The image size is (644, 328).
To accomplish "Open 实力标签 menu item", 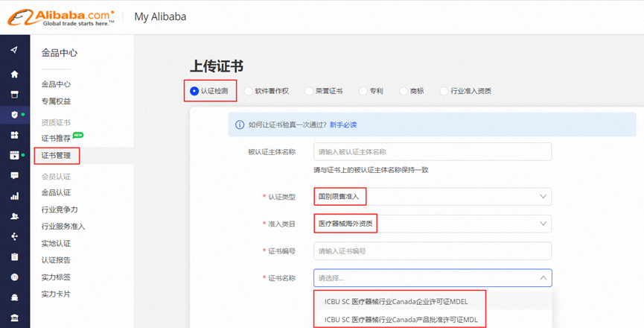I will point(56,277).
